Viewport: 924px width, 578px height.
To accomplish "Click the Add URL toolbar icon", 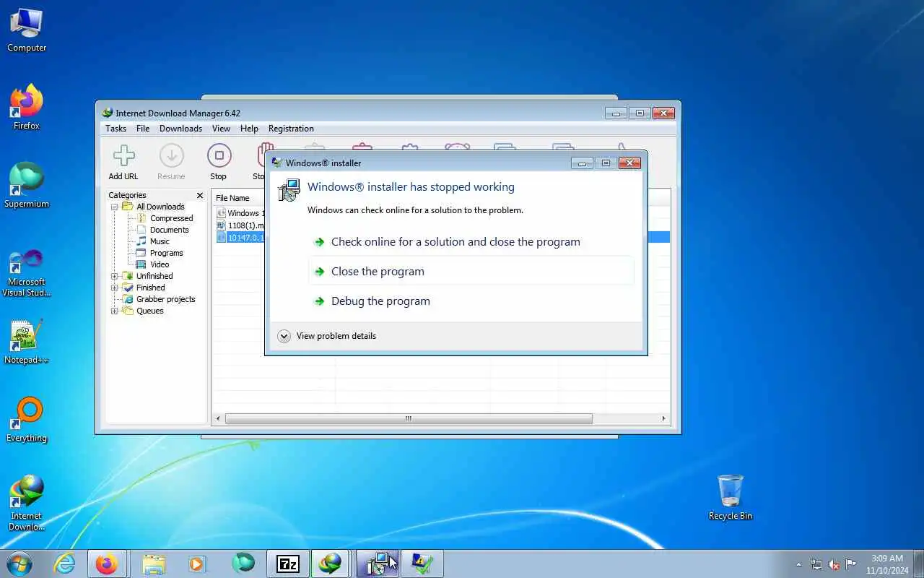I will click(123, 162).
